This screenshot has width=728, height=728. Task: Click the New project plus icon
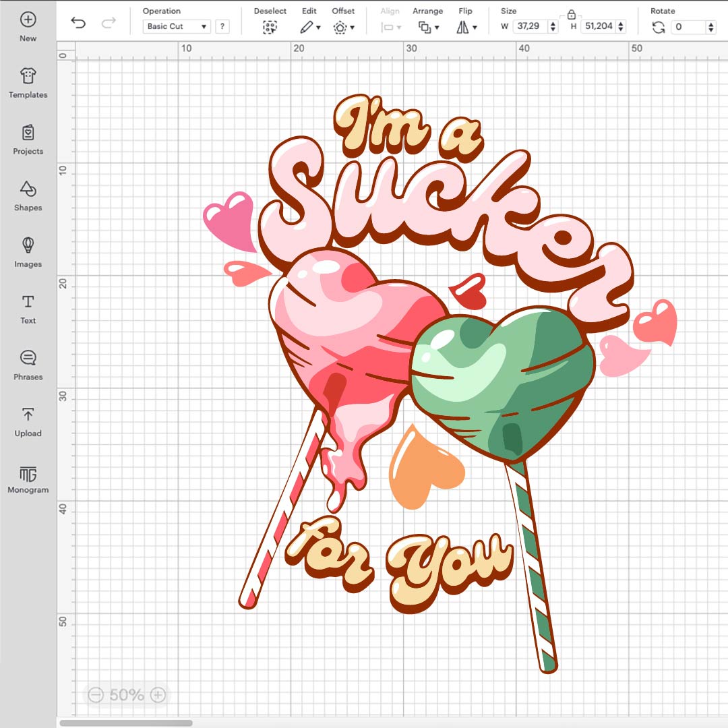28,20
